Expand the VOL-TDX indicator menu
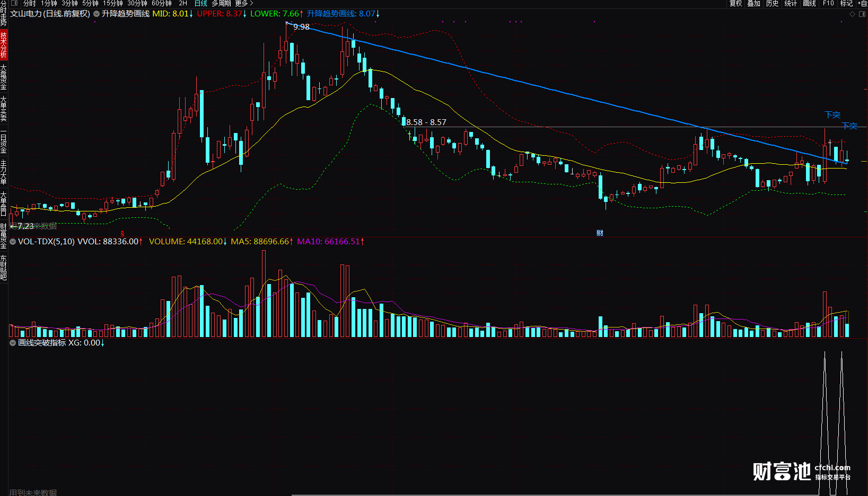This screenshot has height=496, width=868. click(x=13, y=242)
